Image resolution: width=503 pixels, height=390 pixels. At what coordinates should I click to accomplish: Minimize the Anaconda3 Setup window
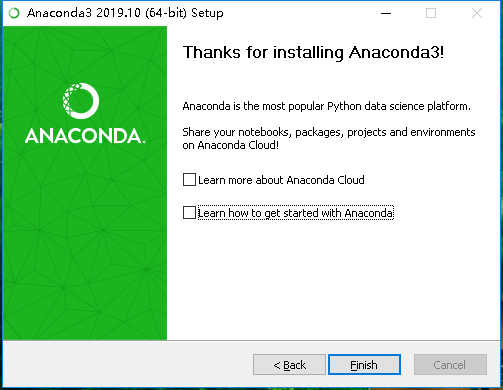coord(386,13)
